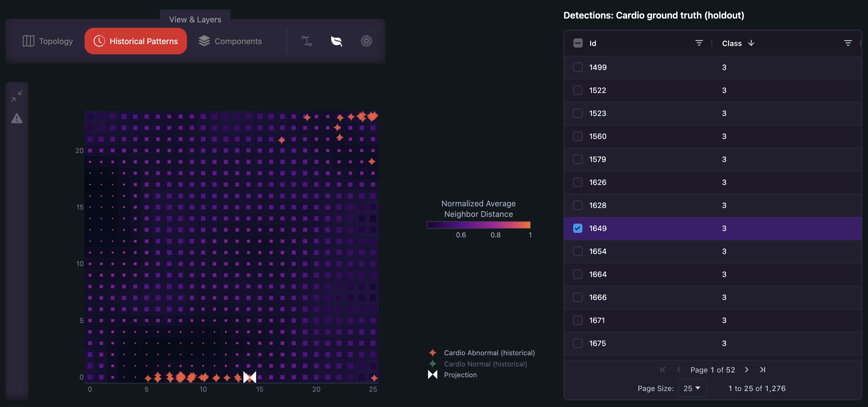The image size is (868, 407).
Task: Open the Page Size dropdown
Action: [692, 388]
